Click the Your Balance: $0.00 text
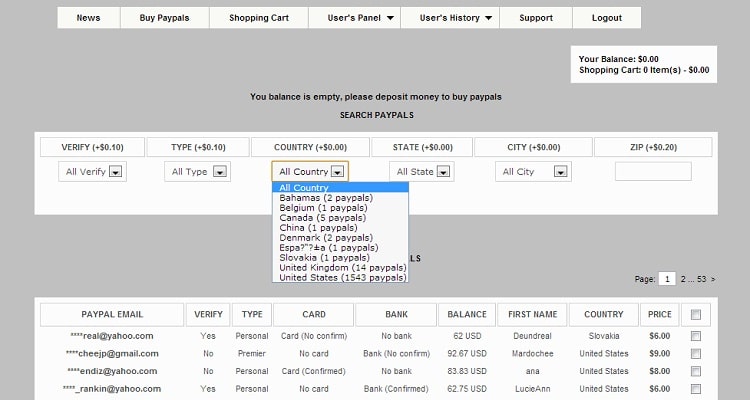Screen dimensions: 750x400 tap(618, 59)
